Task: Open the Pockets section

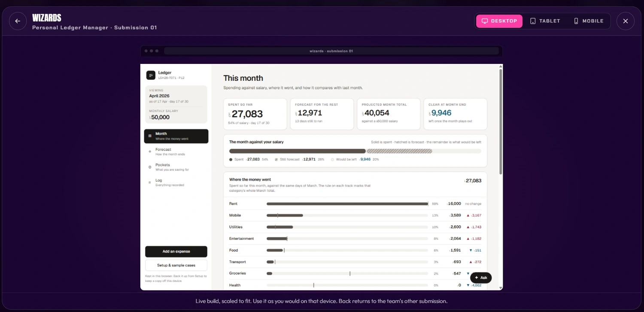Action: point(176,167)
